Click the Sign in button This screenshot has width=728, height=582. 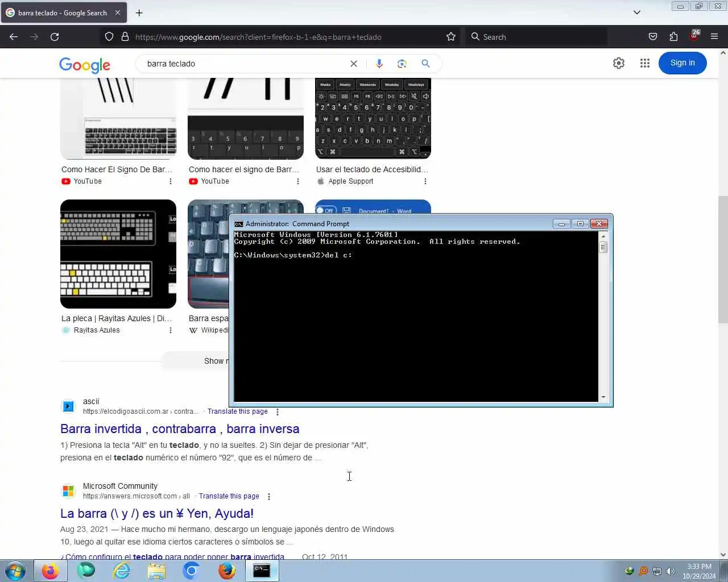(x=682, y=63)
